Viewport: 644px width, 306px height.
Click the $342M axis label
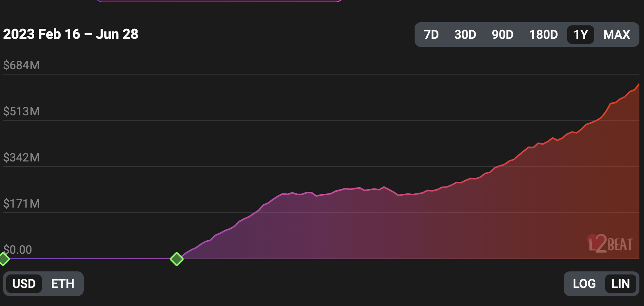(22, 158)
